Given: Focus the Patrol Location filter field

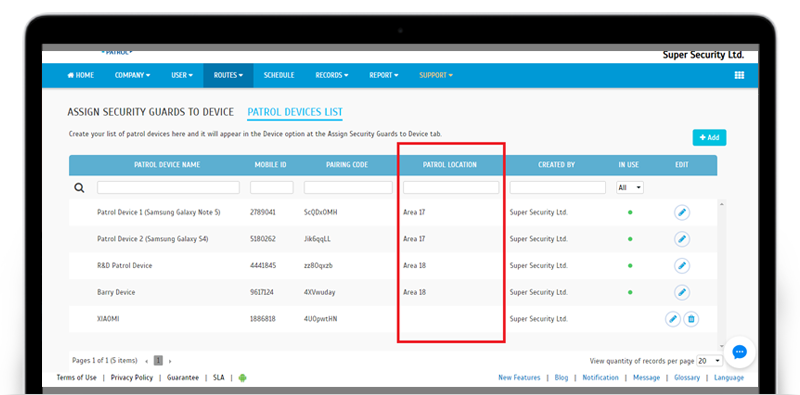Looking at the screenshot, I should pyautogui.click(x=451, y=187).
